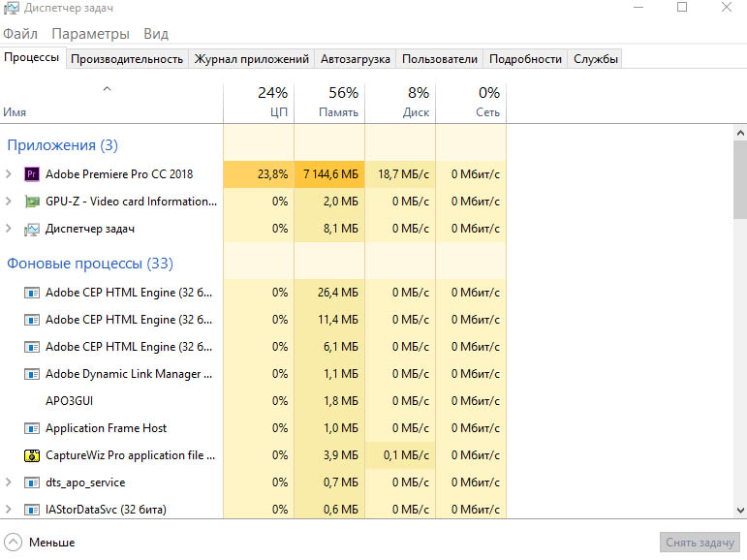Click the Adobe Premiere Pro CC icon
The height and width of the screenshot is (560, 747).
click(x=31, y=174)
